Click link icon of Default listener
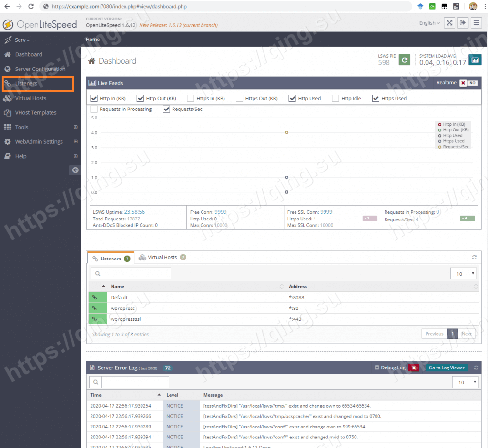 [x=95, y=298]
